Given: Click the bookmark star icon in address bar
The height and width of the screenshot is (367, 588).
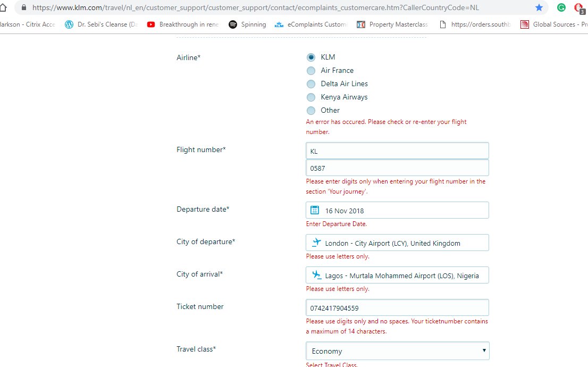Looking at the screenshot, I should pyautogui.click(x=539, y=7).
